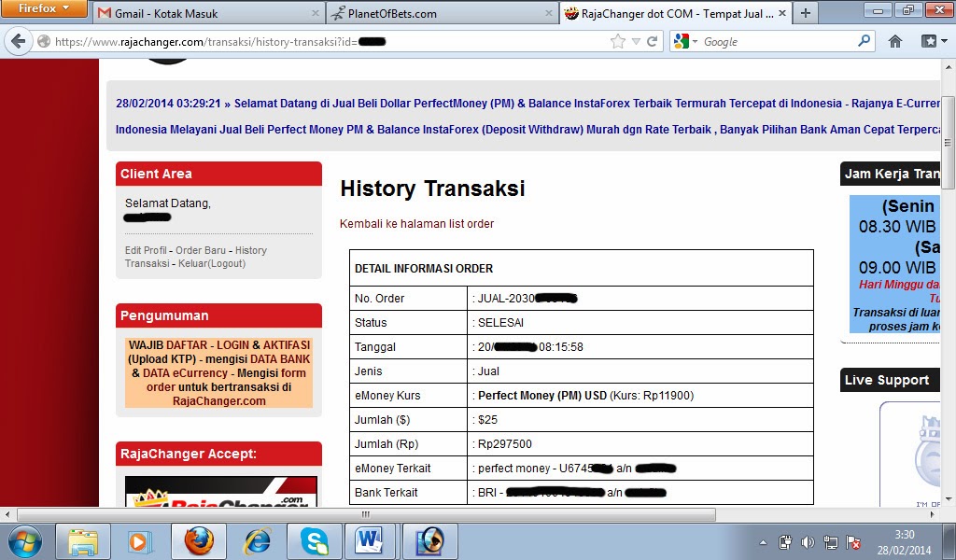Open Skype from the taskbar
The height and width of the screenshot is (560, 956).
pos(315,541)
